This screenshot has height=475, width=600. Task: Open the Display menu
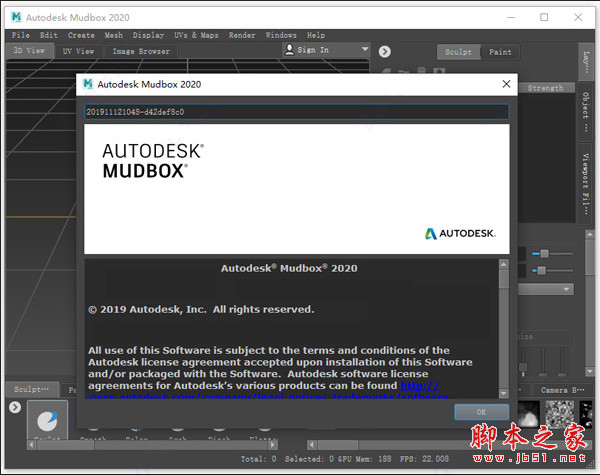148,35
